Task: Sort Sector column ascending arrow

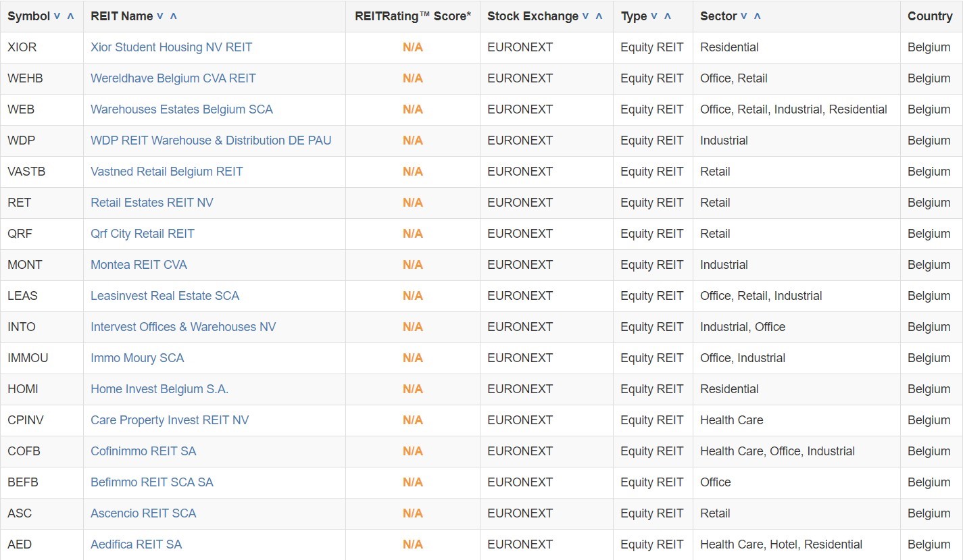Action: point(757,16)
